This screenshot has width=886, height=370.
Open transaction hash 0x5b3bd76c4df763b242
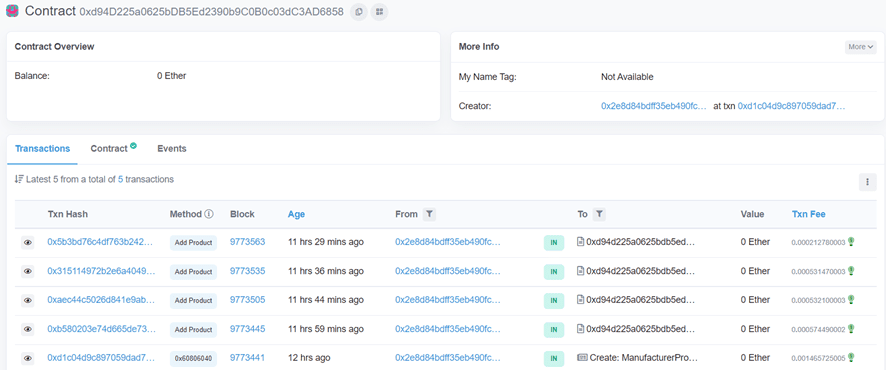coord(101,242)
